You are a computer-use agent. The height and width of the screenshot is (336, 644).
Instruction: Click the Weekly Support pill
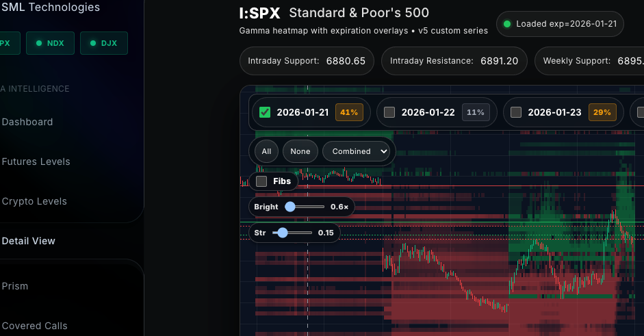pyautogui.click(x=590, y=61)
